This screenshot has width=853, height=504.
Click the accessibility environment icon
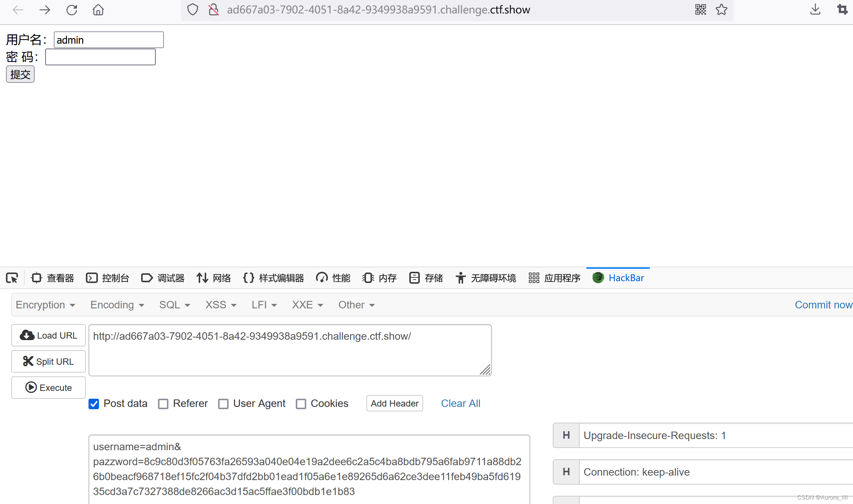459,277
